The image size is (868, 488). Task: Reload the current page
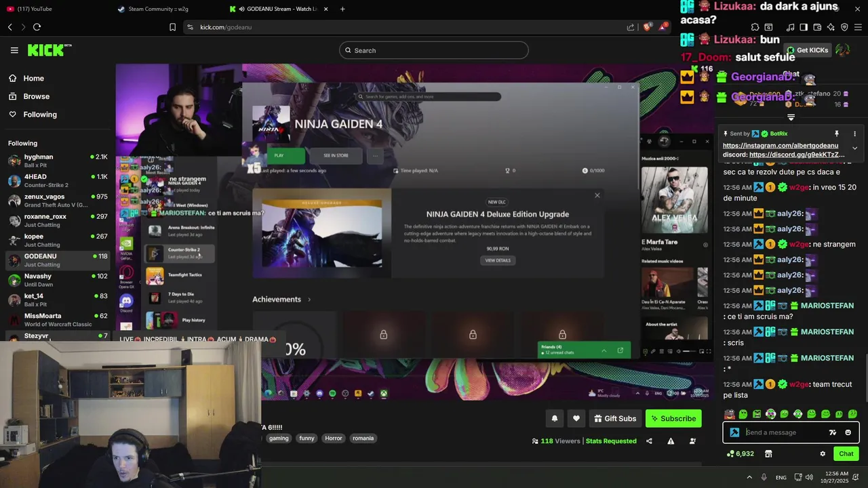pyautogui.click(x=37, y=27)
